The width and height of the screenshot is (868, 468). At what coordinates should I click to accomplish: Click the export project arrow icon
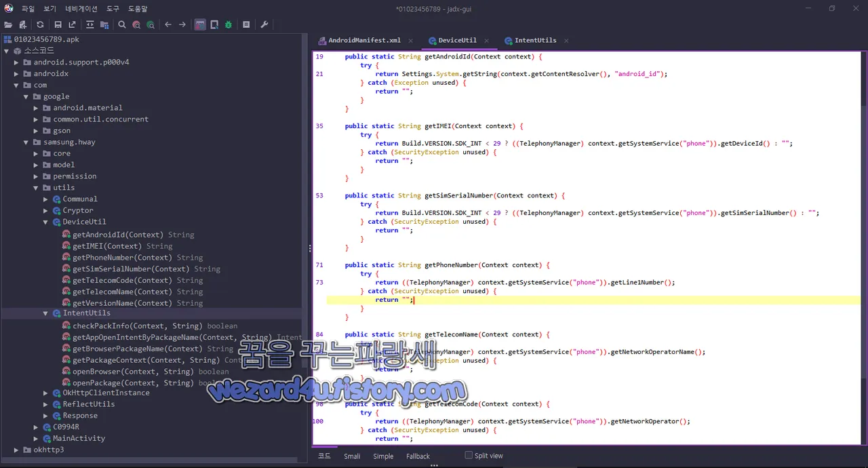73,24
